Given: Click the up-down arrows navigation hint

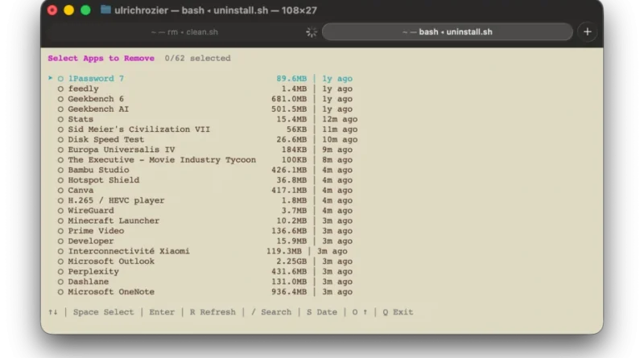Looking at the screenshot, I should coord(53,312).
